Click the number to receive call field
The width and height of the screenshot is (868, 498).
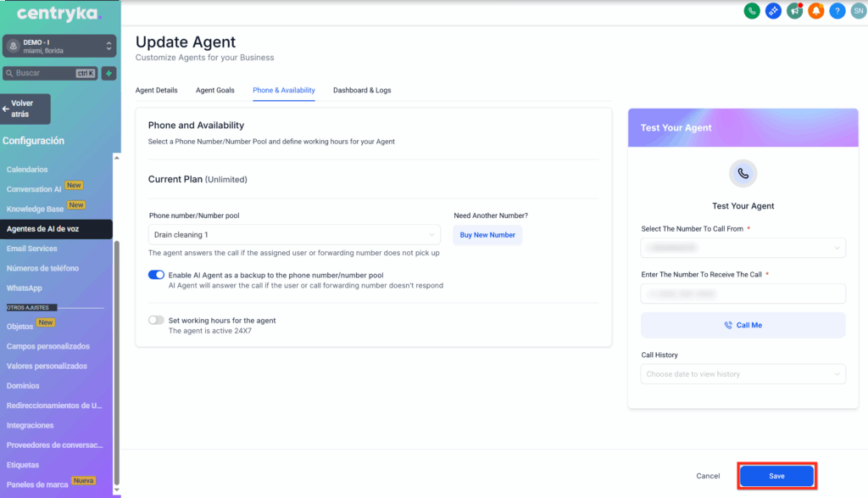pyautogui.click(x=743, y=294)
